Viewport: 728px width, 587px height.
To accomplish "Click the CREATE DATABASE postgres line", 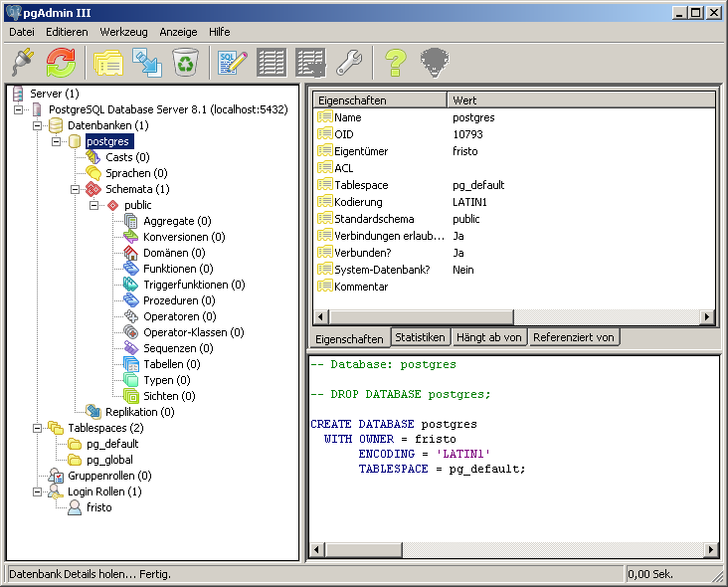I will [x=394, y=424].
